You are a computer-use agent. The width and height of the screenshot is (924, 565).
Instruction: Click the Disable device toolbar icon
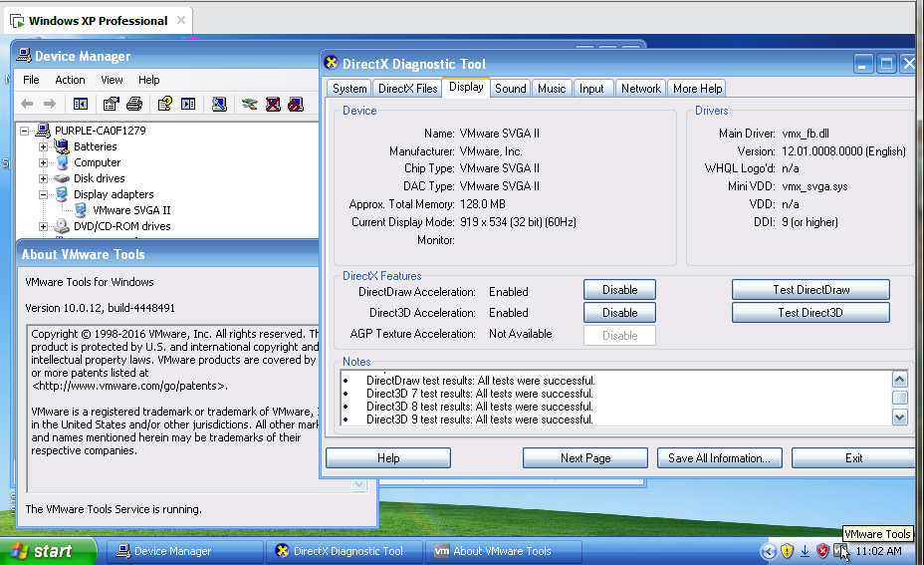(x=296, y=105)
